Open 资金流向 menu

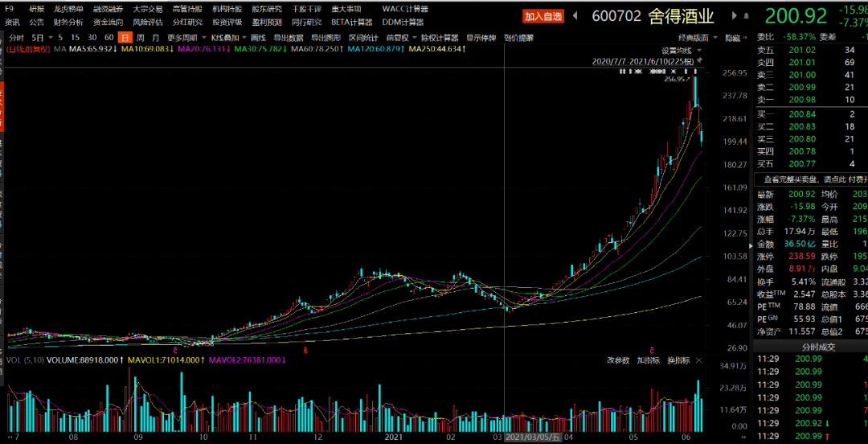tap(108, 23)
